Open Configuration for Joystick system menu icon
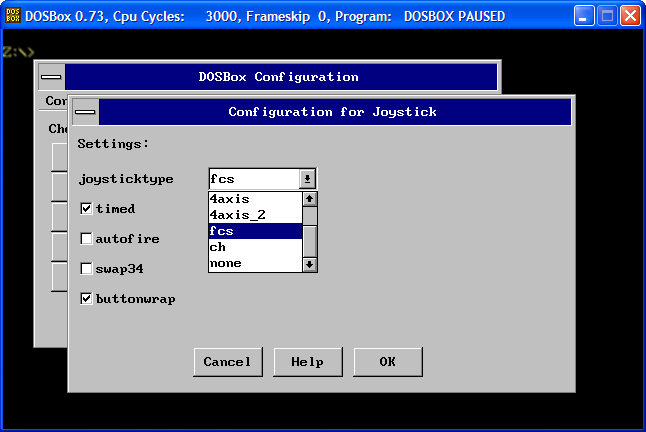Screen dimensions: 646x432 (85, 112)
